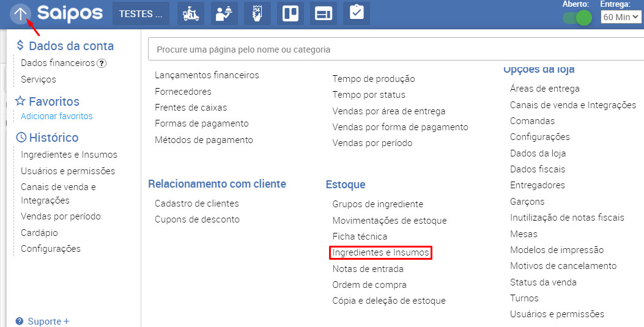Open the Entrega 60 Min dropdown
The width and height of the screenshot is (644, 327).
click(x=621, y=17)
